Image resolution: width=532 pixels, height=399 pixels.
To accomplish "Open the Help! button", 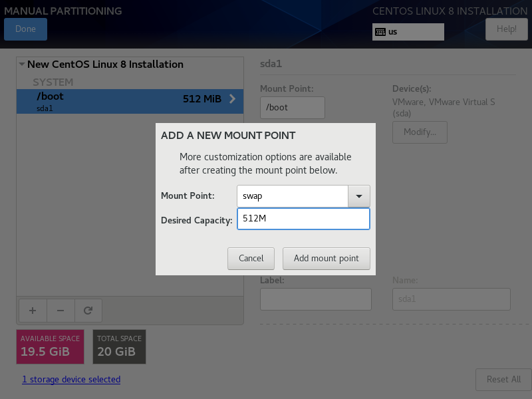I will click(x=506, y=29).
